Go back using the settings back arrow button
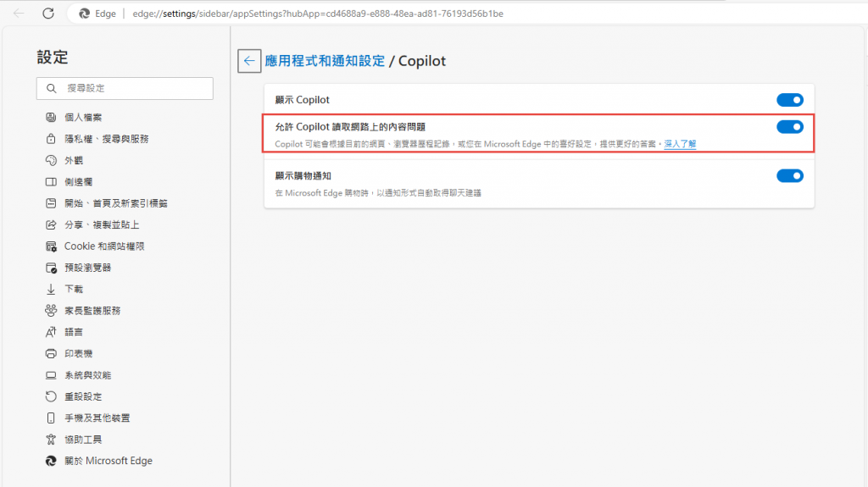 pos(249,61)
